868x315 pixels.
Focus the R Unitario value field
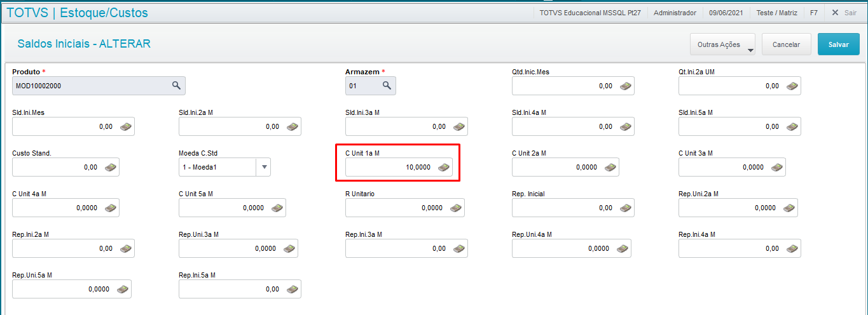pos(405,208)
